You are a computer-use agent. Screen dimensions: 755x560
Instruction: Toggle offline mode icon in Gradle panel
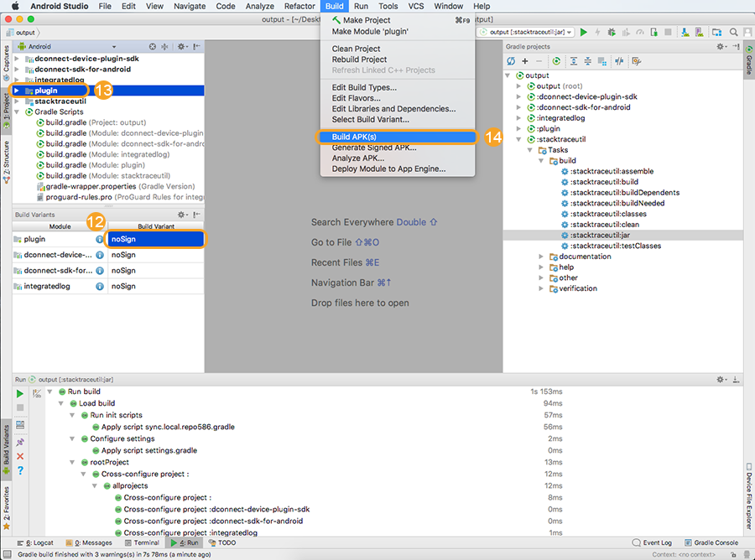coord(619,61)
